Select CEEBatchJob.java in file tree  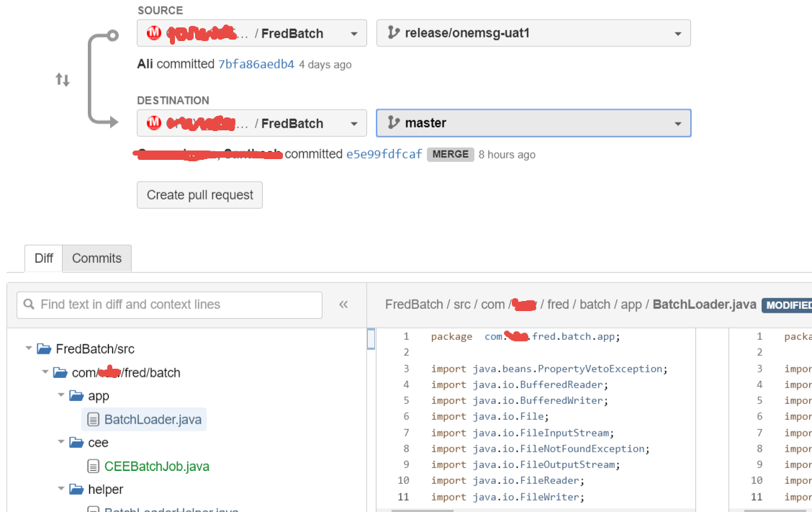tap(156, 467)
